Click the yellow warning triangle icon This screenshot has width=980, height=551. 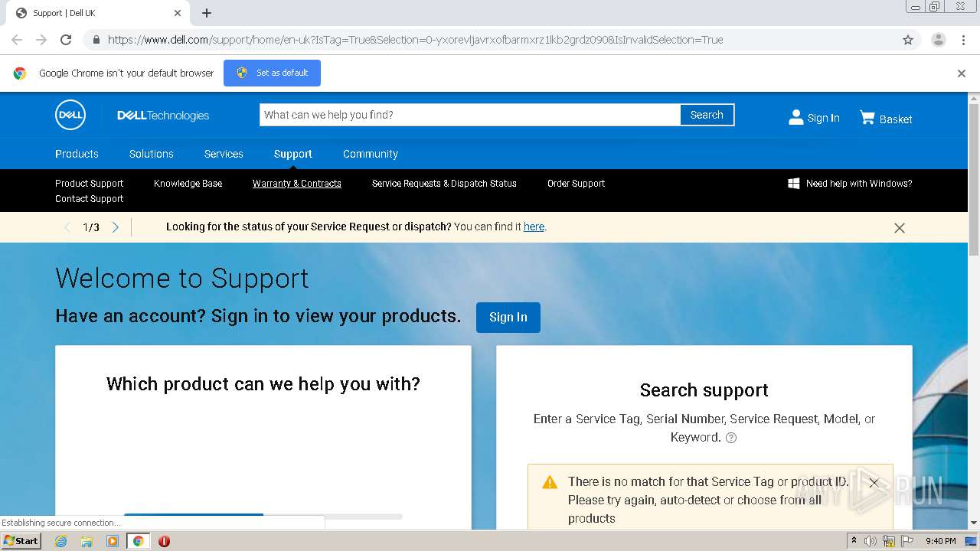[x=550, y=482]
